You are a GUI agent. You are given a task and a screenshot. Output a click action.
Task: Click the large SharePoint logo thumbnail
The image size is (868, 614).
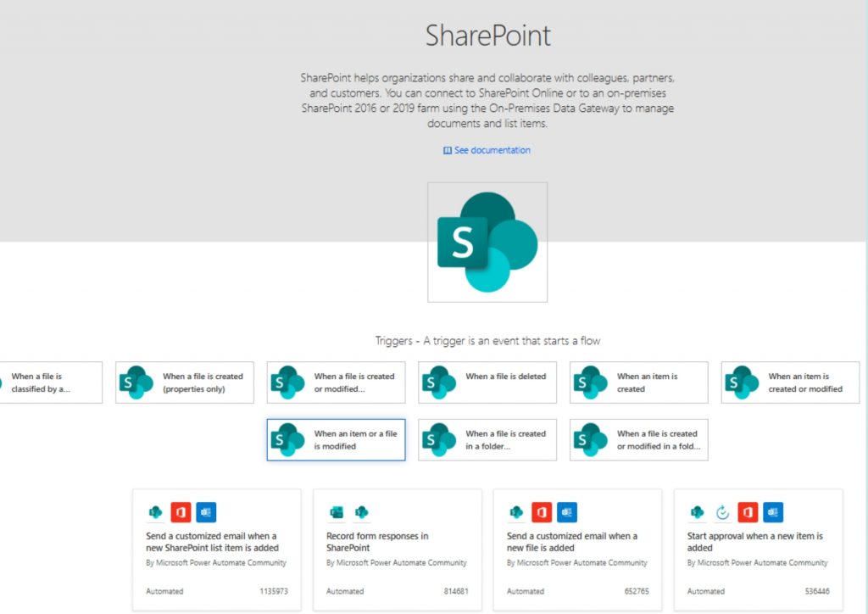(487, 242)
